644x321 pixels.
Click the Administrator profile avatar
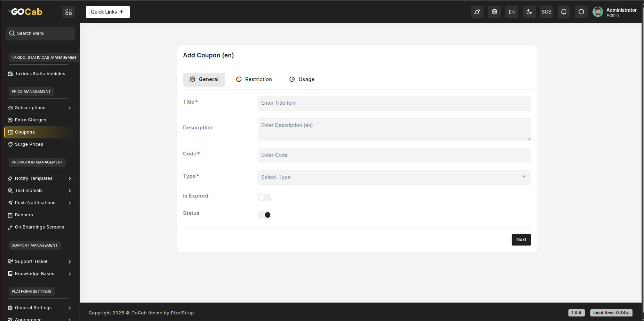(x=598, y=12)
